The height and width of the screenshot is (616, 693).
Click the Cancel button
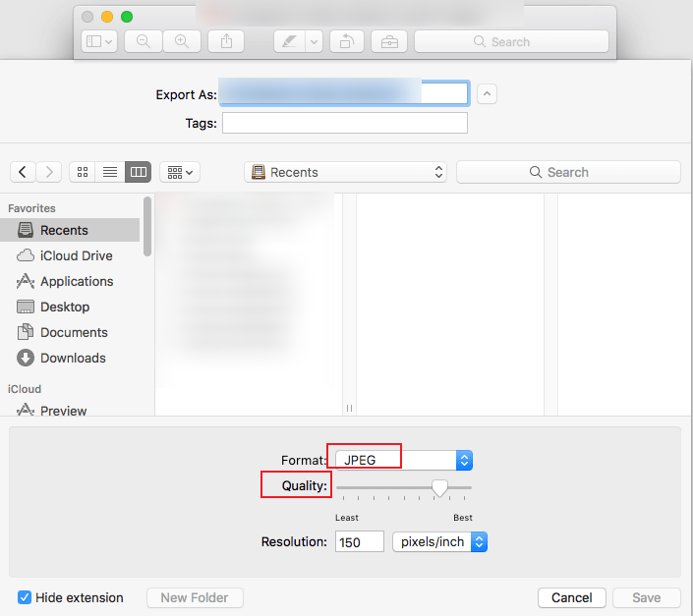tap(572, 597)
